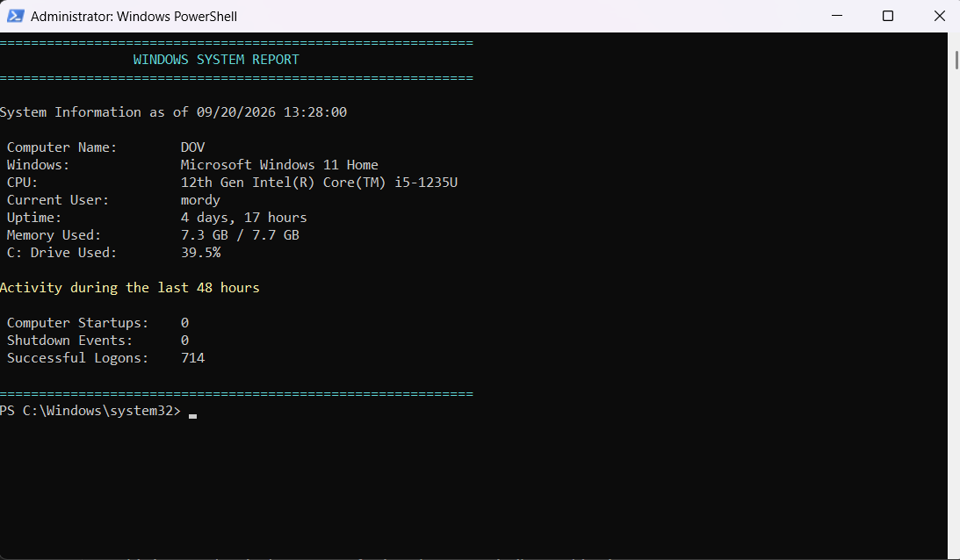Click the successful logons count '714'

coord(193,358)
